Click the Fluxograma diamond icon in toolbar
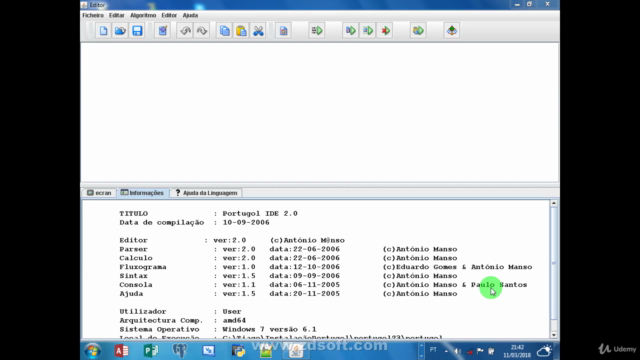This screenshot has width=640, height=360. point(452,31)
